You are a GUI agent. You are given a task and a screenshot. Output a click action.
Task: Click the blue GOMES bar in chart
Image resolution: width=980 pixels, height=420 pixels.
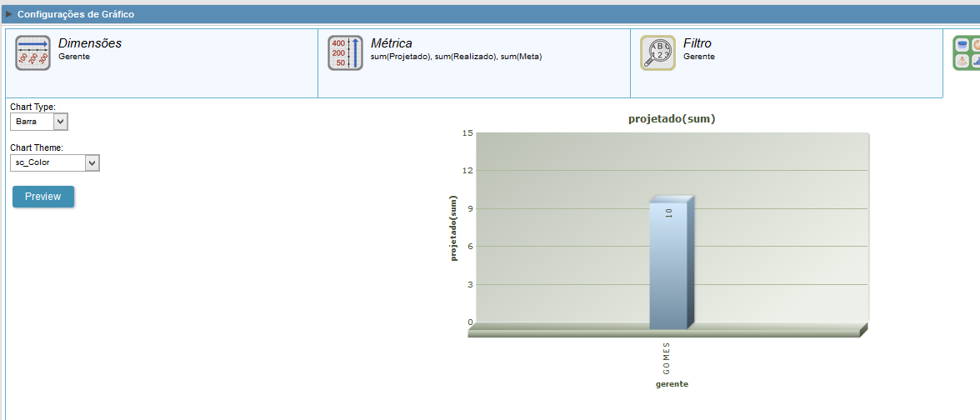(669, 265)
